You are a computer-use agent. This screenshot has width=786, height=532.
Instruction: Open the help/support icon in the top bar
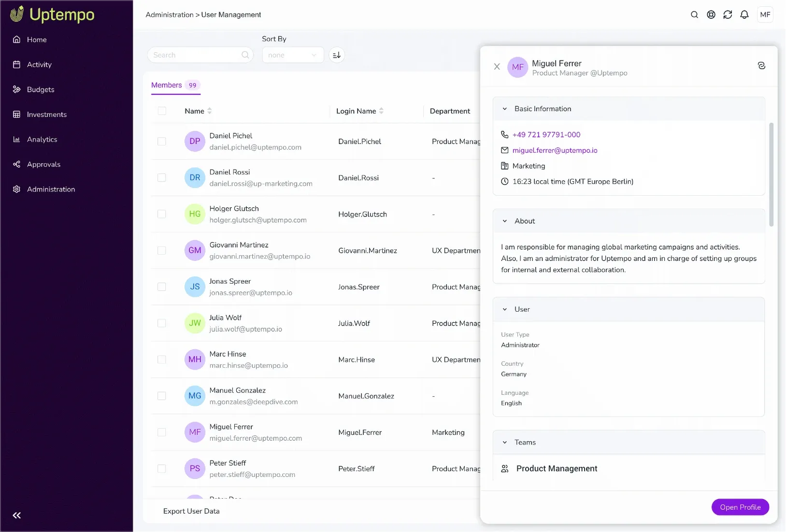tap(711, 14)
